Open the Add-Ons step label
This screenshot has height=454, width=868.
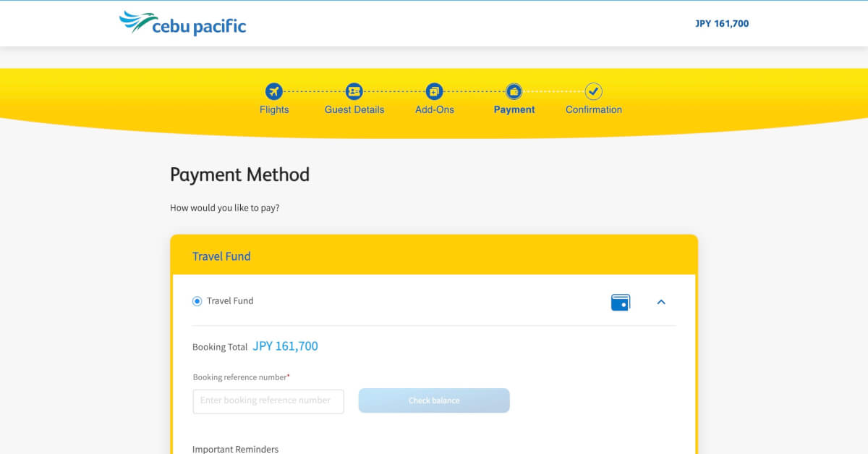(435, 110)
